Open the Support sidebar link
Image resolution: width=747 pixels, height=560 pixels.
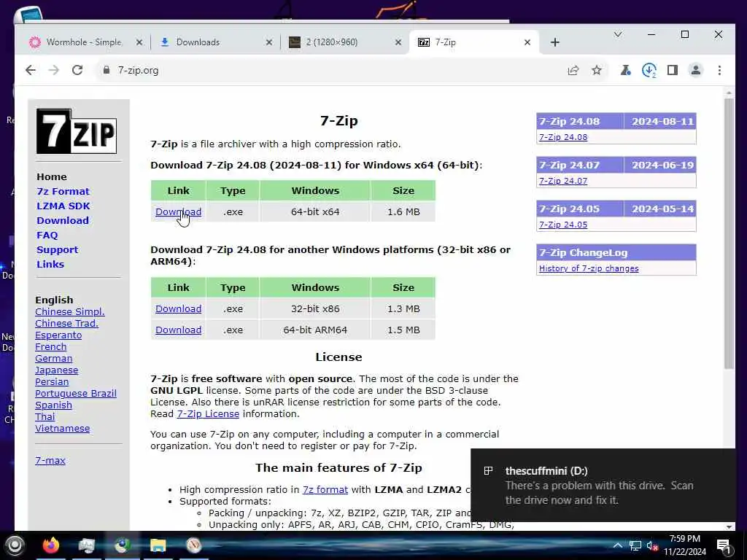pos(57,250)
